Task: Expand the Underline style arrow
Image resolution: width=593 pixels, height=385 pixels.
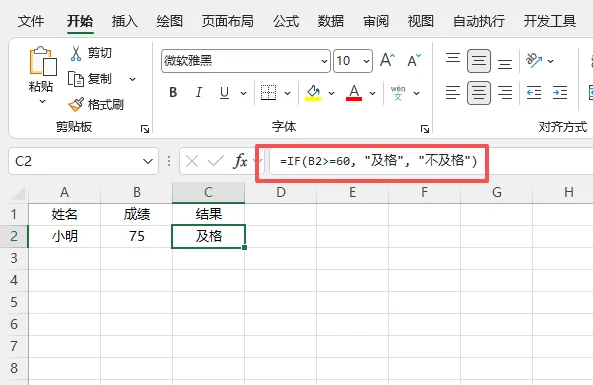Action: (243, 93)
